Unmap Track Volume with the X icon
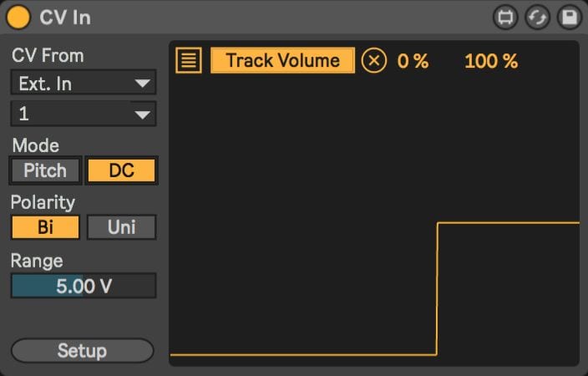This screenshot has height=376, width=588. click(374, 60)
